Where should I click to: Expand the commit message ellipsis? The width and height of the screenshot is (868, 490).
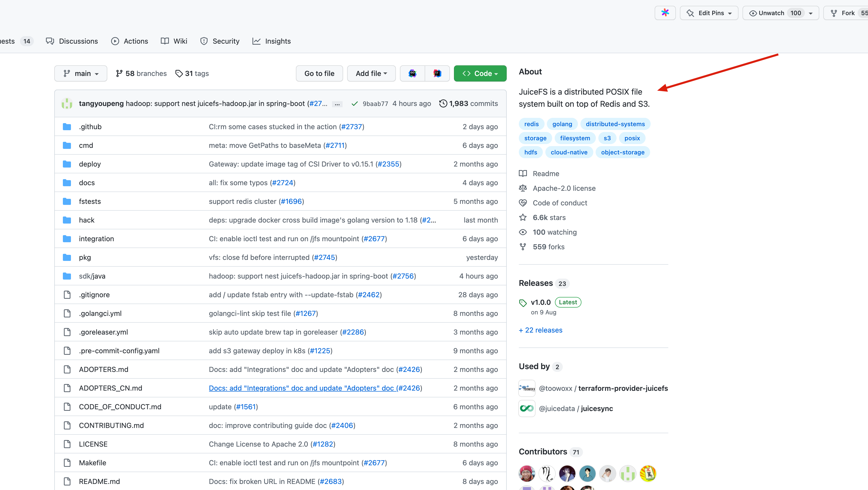tap(337, 104)
